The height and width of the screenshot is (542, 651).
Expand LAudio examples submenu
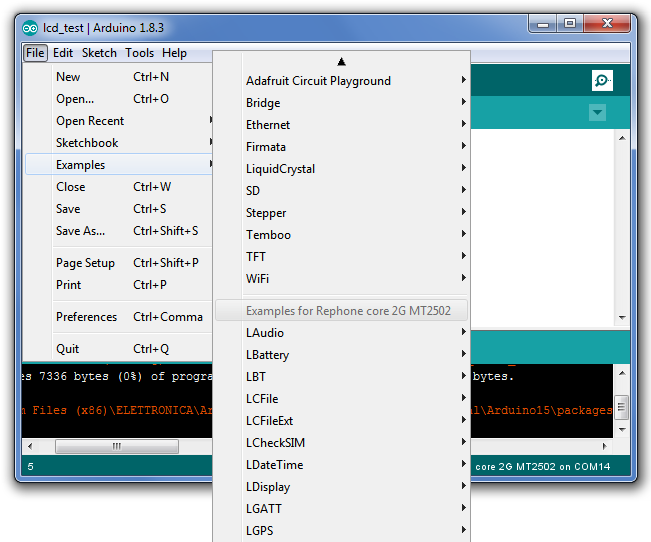coord(342,333)
